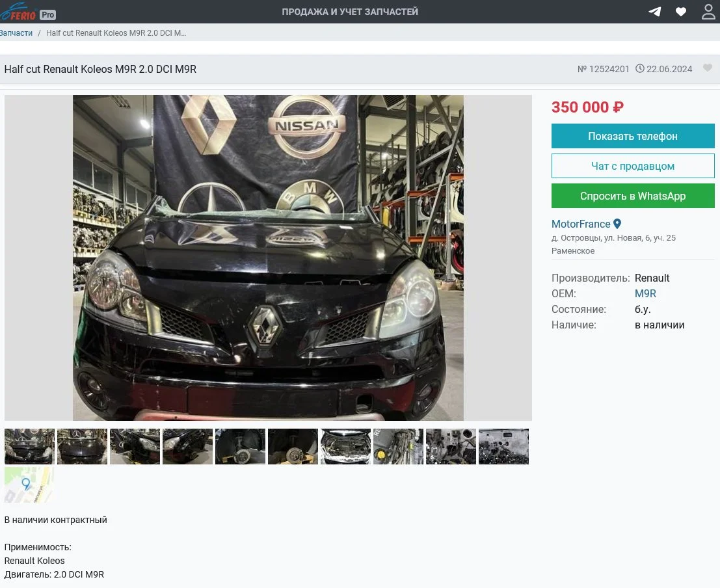Click the listing title Half cut Renault Koleos
Screen dimensions: 720x588
pyautogui.click(x=100, y=69)
